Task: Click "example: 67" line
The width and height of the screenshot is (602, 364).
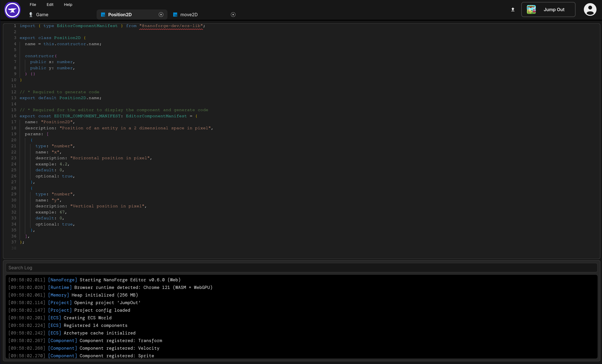Action: 51,212
